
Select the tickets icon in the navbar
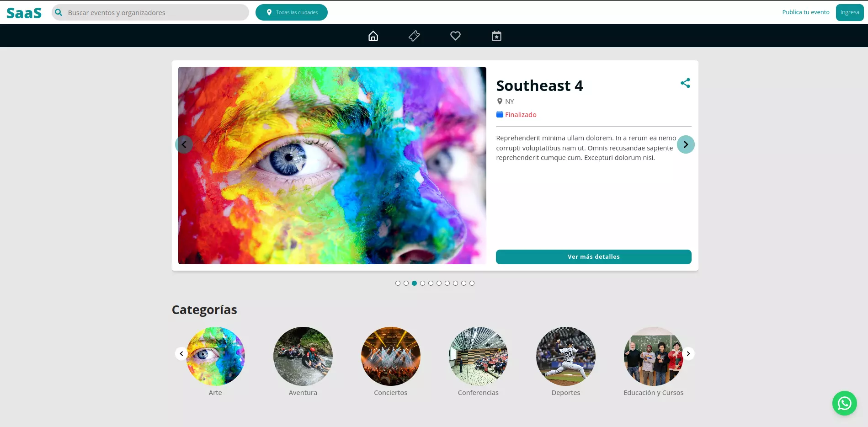[414, 36]
